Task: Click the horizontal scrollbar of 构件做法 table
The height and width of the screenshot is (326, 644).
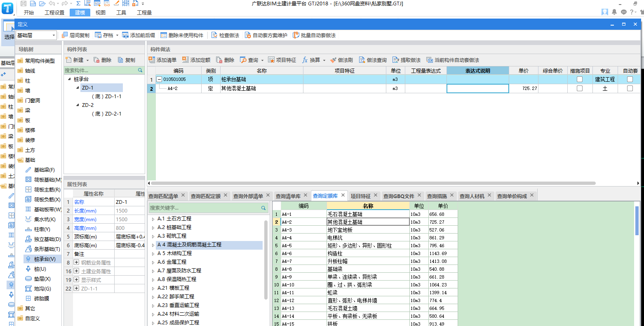Action: 373,183
